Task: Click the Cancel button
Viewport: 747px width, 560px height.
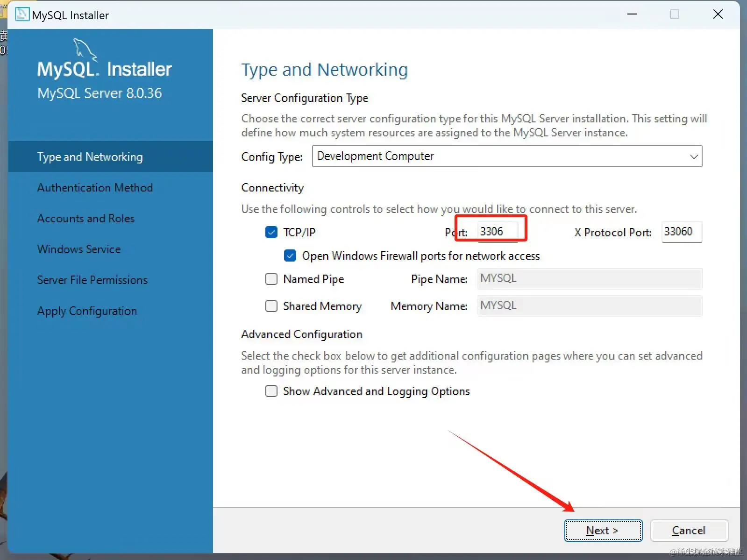Action: [689, 530]
